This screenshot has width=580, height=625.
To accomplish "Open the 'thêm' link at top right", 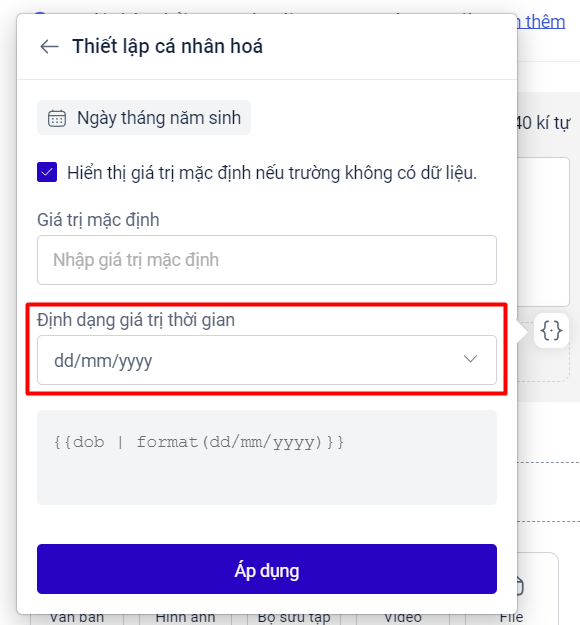I will [545, 22].
